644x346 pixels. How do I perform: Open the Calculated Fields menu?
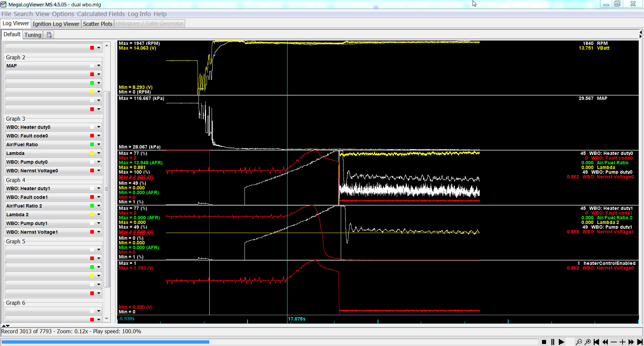101,14
